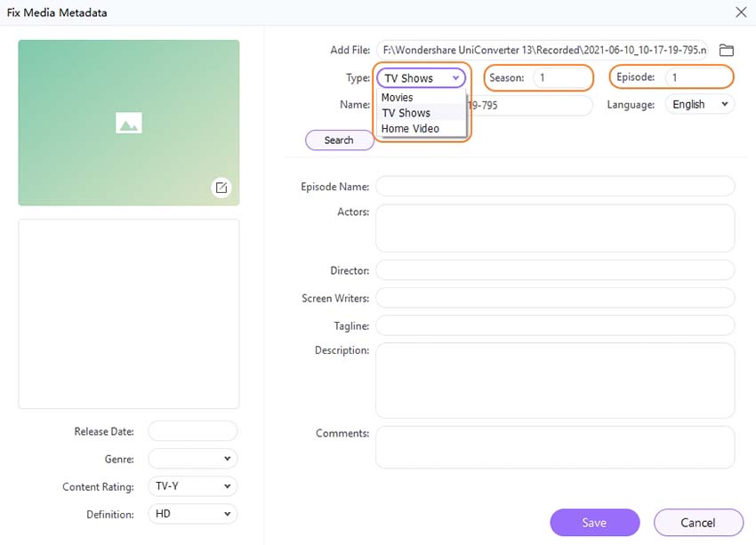The image size is (756, 545).
Task: Click the Episode Name field
Action: 555,186
